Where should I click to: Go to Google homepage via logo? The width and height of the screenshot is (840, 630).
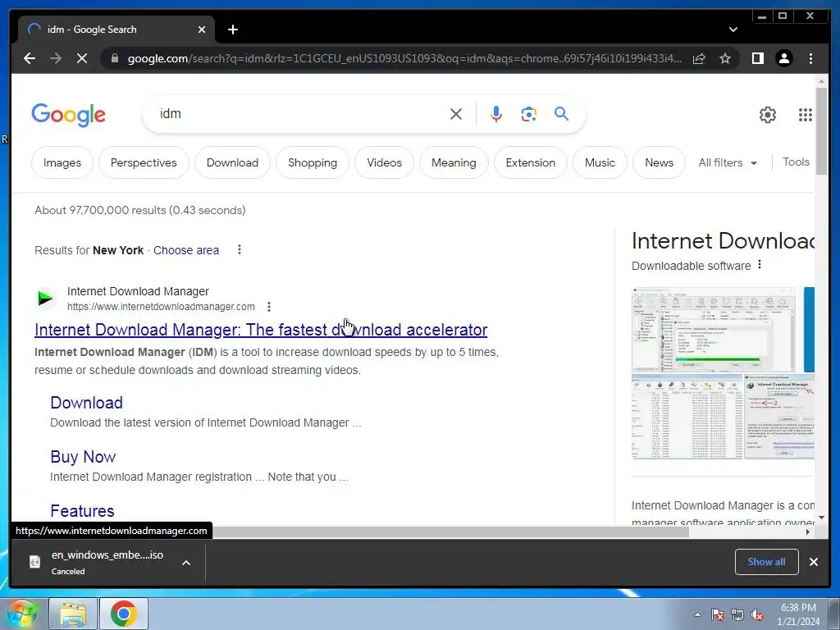click(x=69, y=115)
